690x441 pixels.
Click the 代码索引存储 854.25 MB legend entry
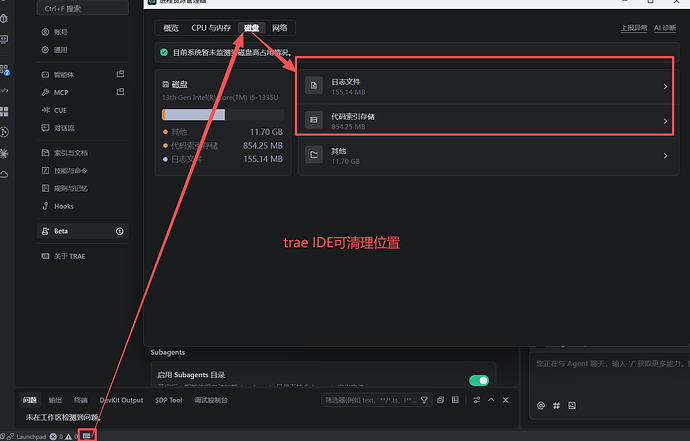pyautogui.click(x=223, y=146)
